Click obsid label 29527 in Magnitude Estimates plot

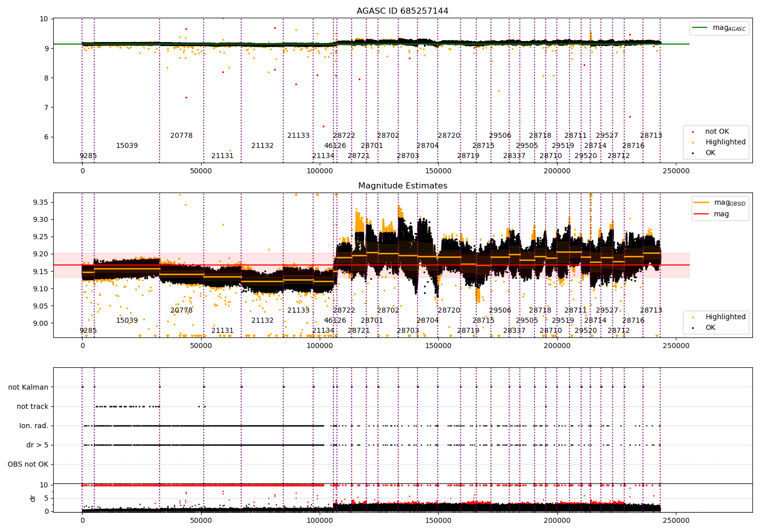coord(607,310)
